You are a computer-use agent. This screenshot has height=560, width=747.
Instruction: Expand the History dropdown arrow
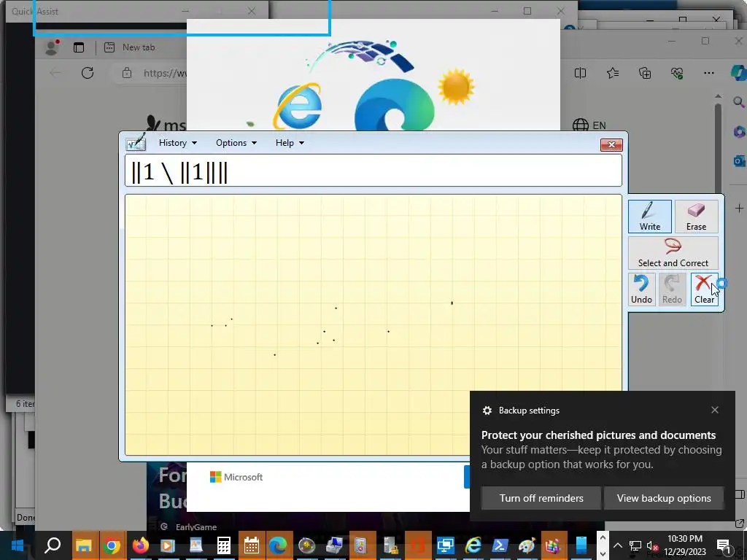(194, 144)
